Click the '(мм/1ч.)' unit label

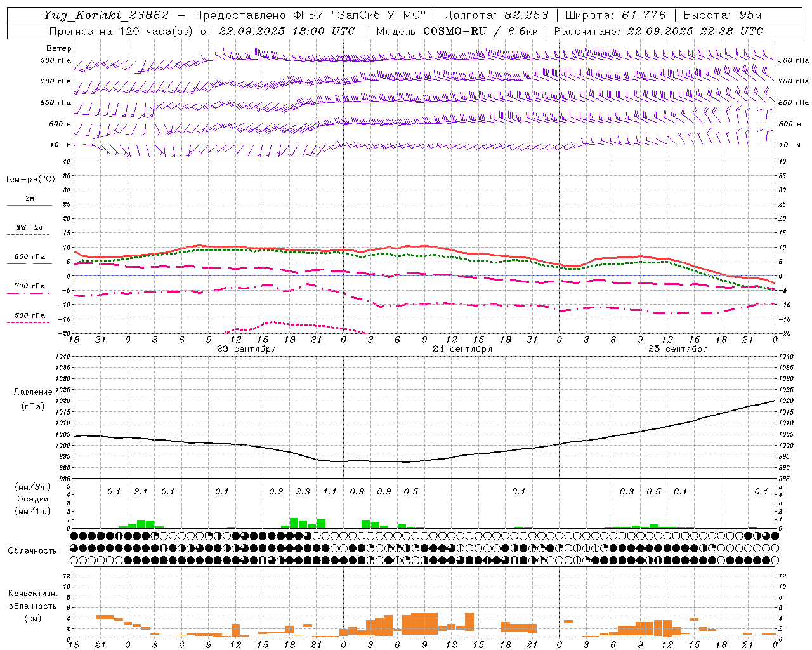tap(32, 511)
